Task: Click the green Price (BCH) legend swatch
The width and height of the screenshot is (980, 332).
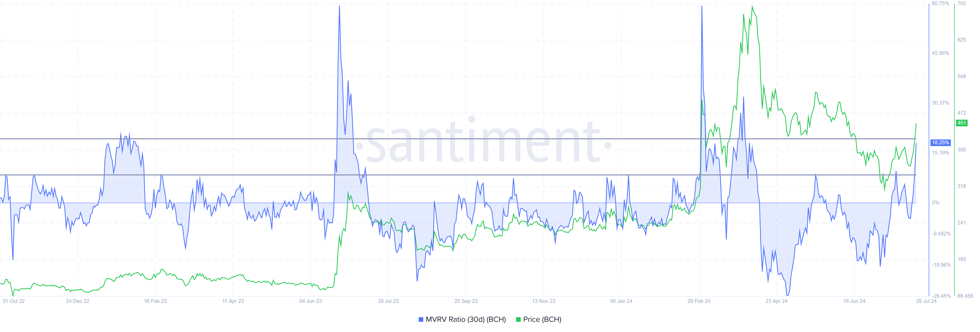Action: [x=518, y=319]
